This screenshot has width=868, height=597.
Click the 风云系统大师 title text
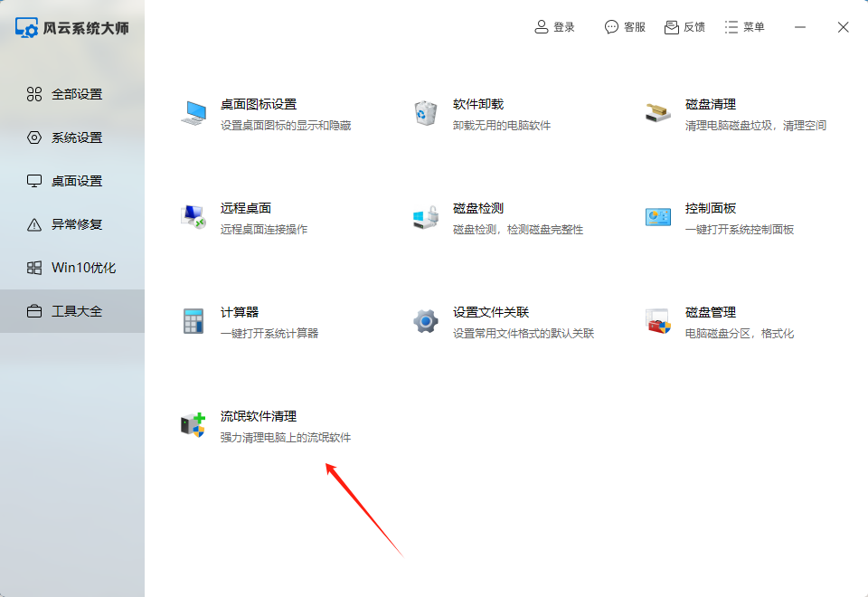(86, 28)
